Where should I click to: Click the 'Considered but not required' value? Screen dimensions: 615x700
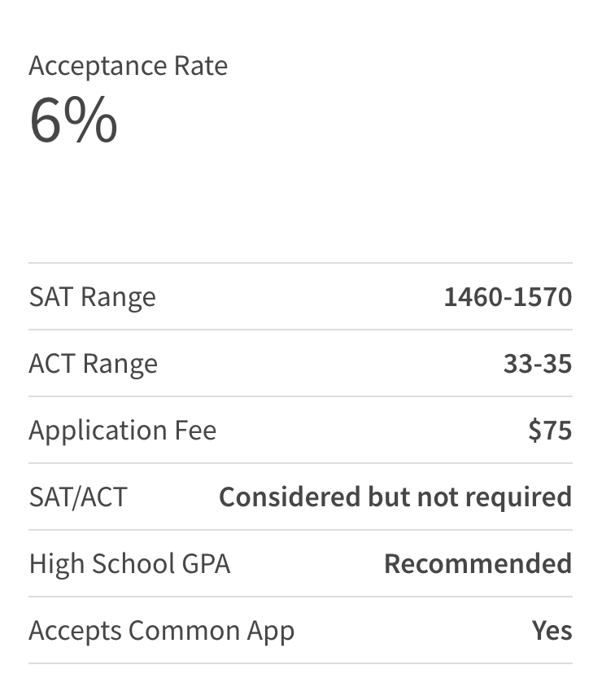(x=395, y=497)
